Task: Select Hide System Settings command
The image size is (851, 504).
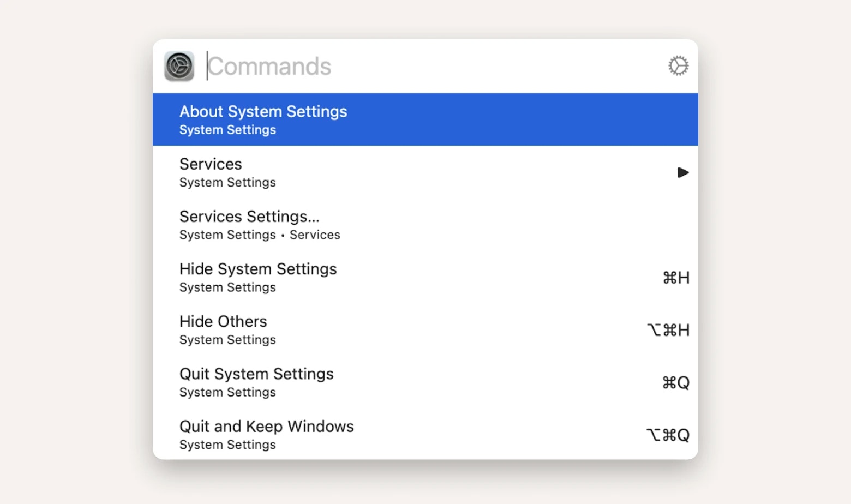Action: [425, 277]
